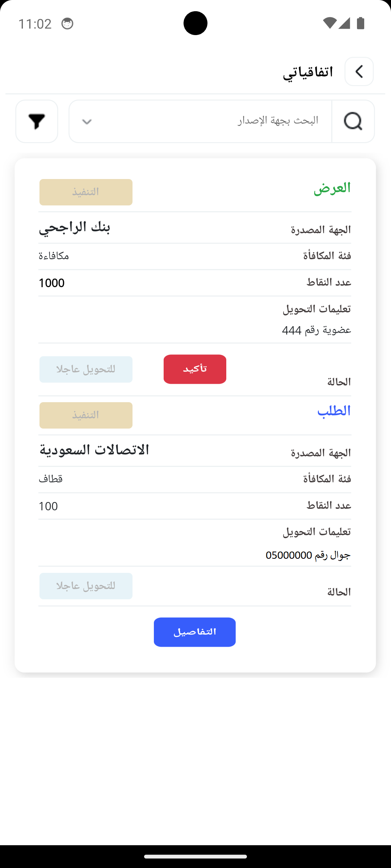Tap the blue الطلب section heading

tap(334, 412)
